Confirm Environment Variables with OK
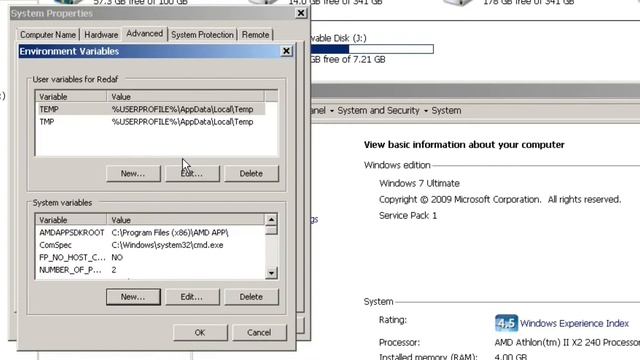640x360 pixels. tap(200, 332)
